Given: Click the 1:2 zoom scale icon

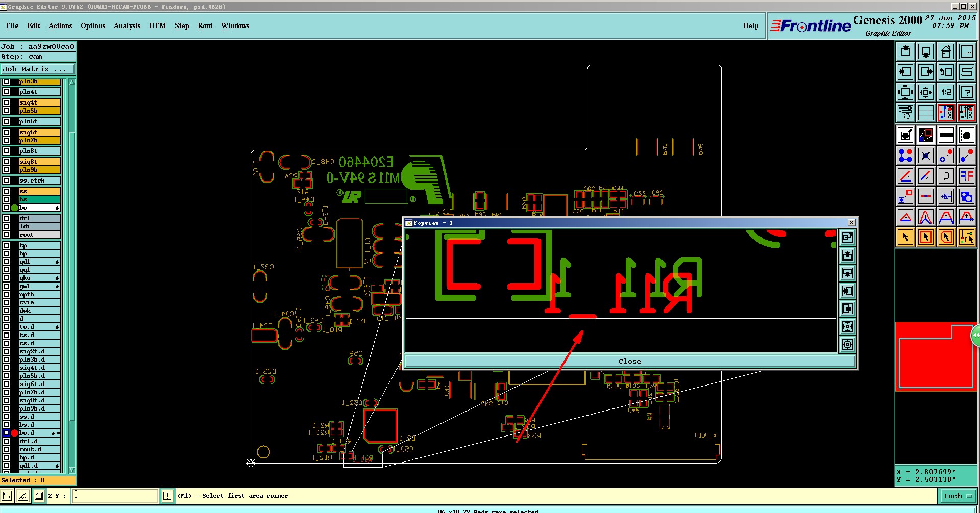Looking at the screenshot, I should [x=946, y=92].
